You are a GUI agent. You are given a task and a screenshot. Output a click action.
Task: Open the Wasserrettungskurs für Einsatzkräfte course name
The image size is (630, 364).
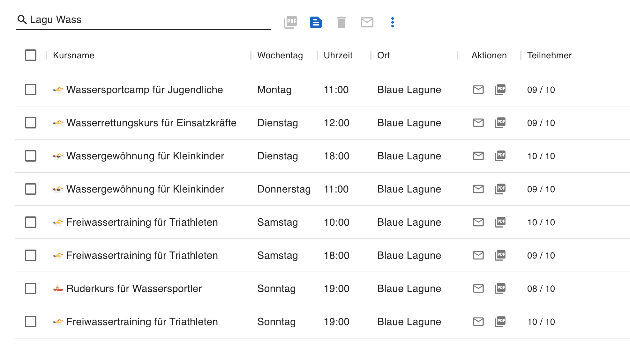[x=151, y=123]
